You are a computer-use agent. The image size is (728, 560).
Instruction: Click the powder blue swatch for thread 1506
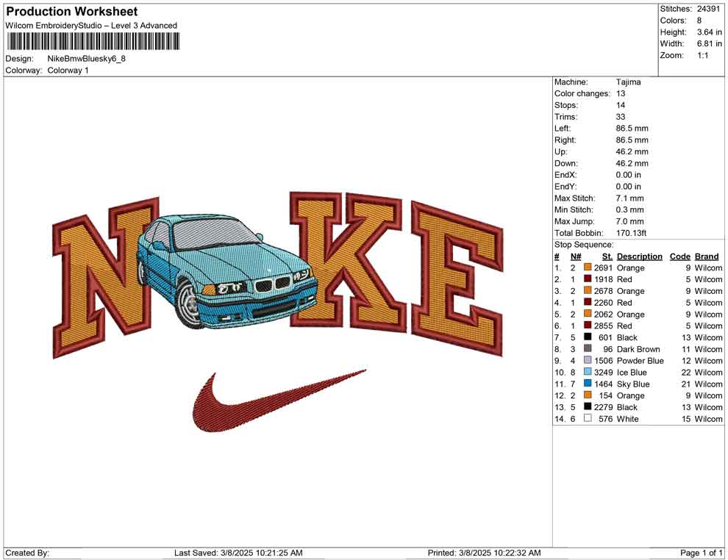tap(588, 361)
